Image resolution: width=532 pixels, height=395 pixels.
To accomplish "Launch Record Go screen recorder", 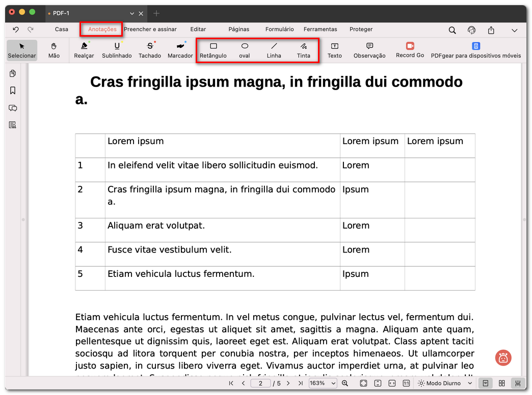I will click(410, 49).
